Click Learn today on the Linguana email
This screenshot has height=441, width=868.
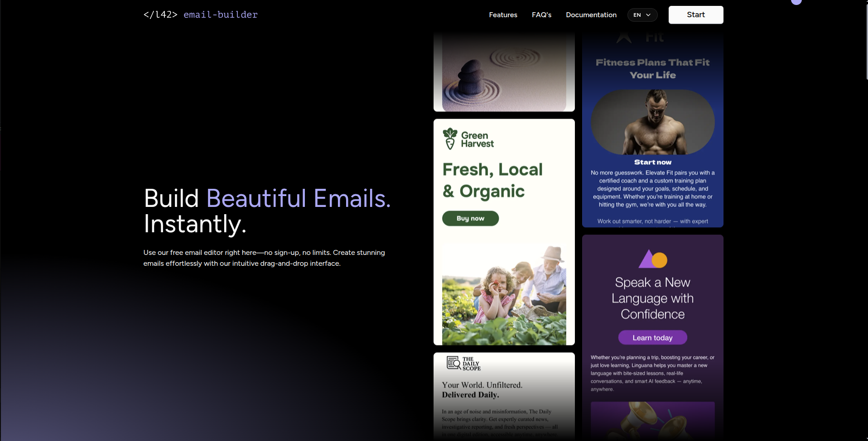click(652, 337)
